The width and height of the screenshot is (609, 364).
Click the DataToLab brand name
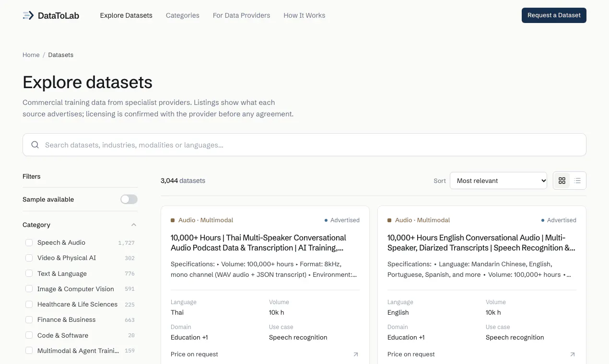(x=59, y=15)
